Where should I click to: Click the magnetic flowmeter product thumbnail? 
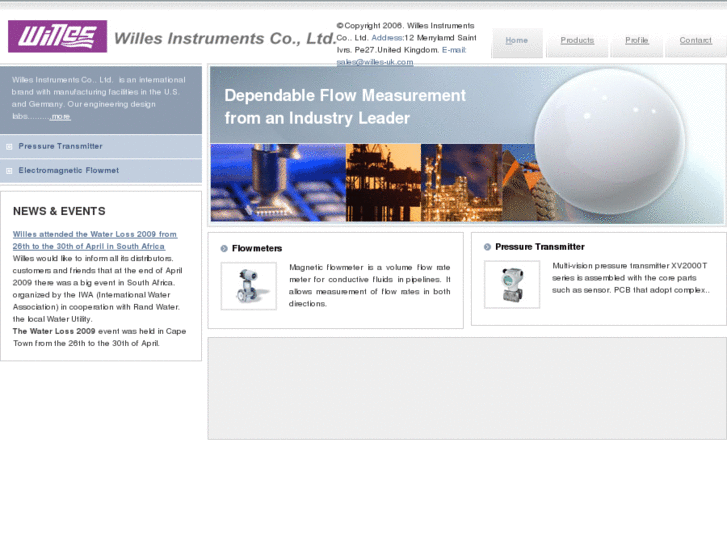[249, 286]
